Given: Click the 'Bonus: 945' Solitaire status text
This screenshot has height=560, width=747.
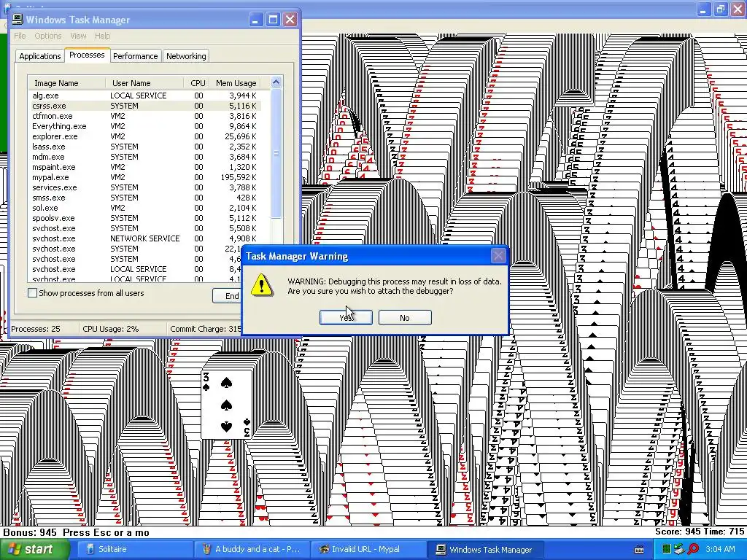Looking at the screenshot, I should point(29,532).
